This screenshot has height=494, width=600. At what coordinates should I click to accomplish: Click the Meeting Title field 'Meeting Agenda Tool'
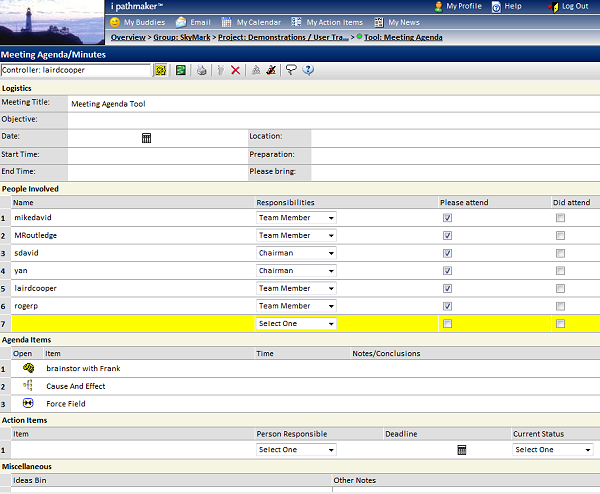click(x=334, y=104)
